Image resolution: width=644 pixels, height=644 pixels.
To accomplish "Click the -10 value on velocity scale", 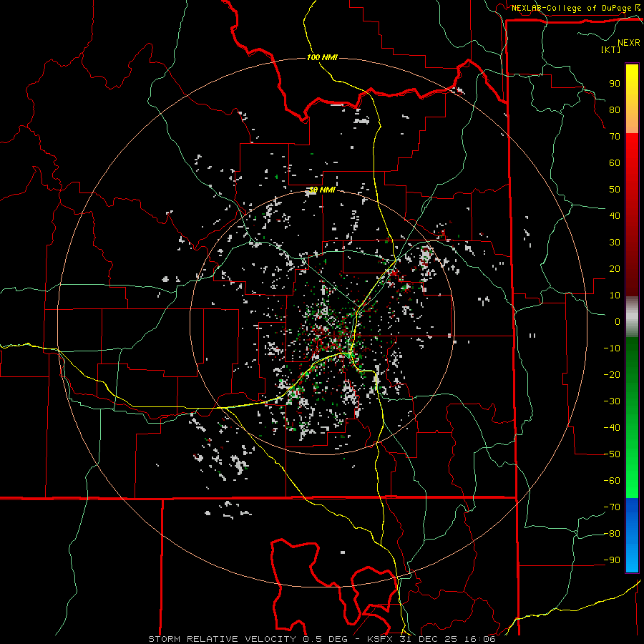I will pyautogui.click(x=612, y=348).
